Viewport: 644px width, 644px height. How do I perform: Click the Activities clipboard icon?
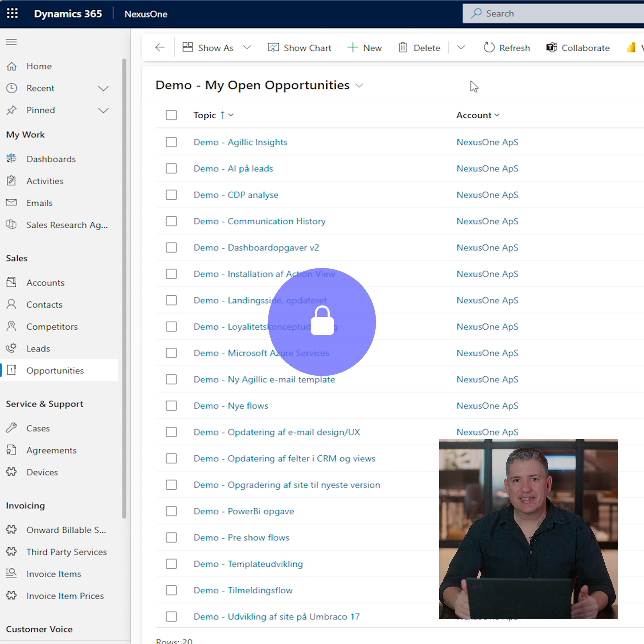point(12,181)
